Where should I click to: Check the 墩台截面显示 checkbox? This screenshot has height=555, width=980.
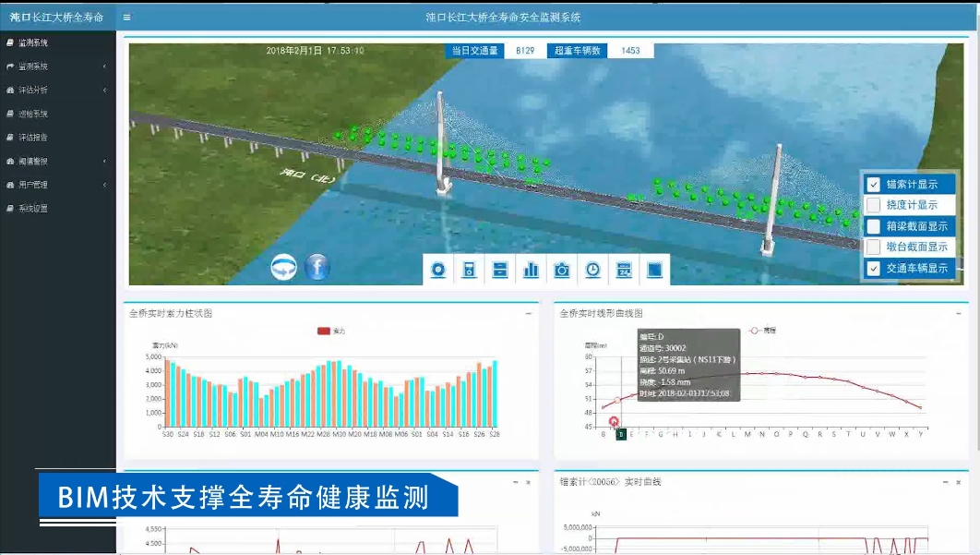pyautogui.click(x=873, y=247)
